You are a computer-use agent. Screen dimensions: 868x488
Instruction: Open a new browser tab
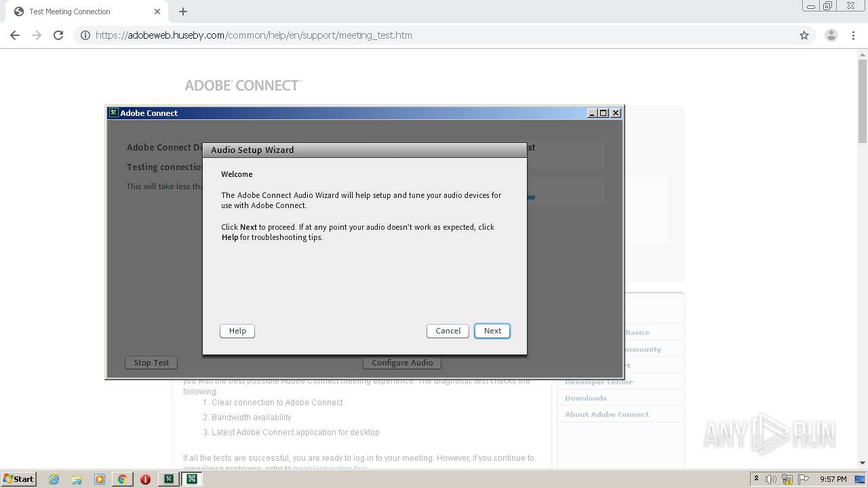pyautogui.click(x=183, y=12)
